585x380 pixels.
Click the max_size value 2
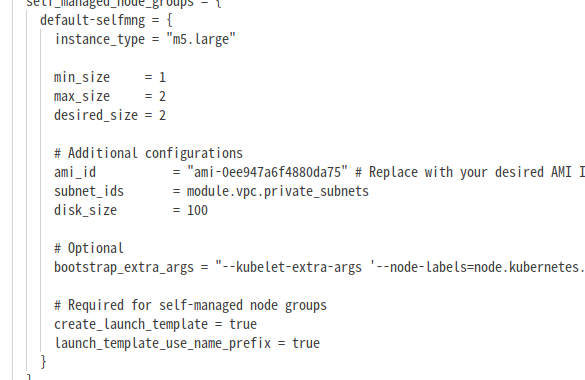[x=162, y=96]
